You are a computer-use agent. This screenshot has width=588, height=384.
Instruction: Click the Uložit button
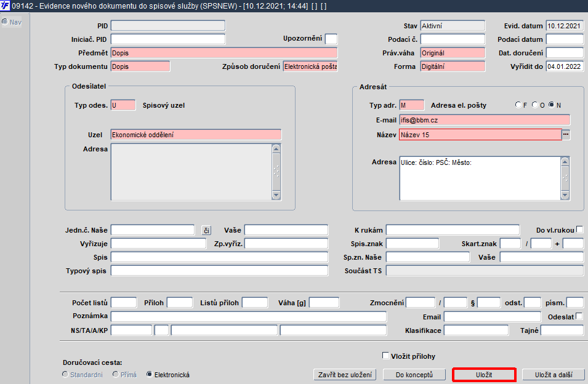point(484,375)
